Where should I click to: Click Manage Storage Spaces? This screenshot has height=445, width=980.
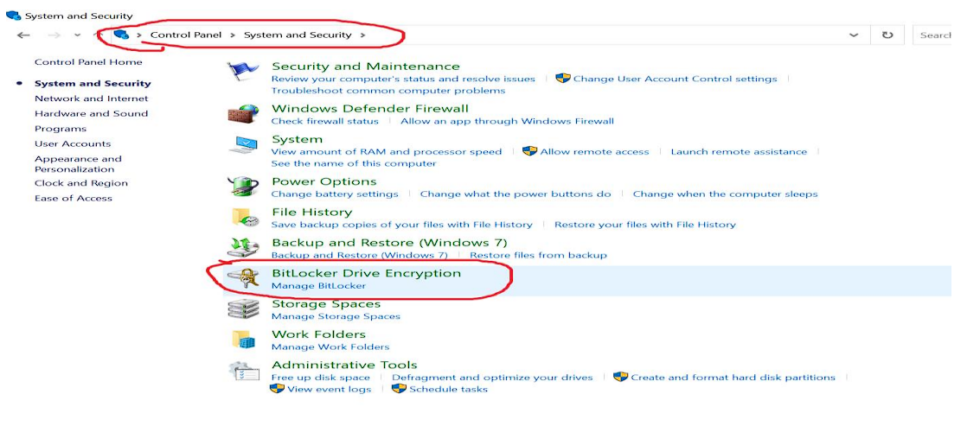click(336, 316)
